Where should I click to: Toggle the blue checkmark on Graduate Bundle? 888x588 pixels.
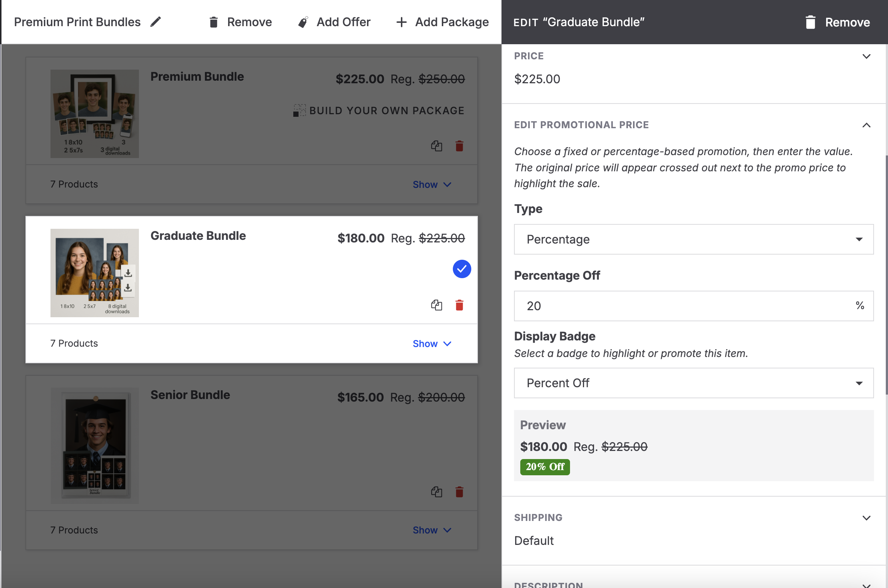tap(462, 269)
